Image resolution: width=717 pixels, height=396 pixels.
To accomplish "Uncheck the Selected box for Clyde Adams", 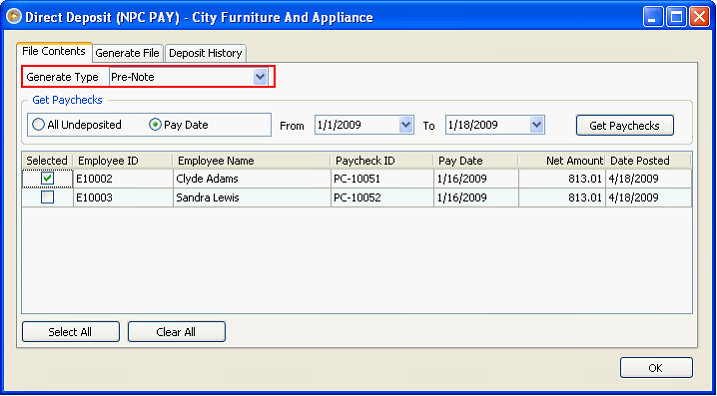I will coord(48,178).
